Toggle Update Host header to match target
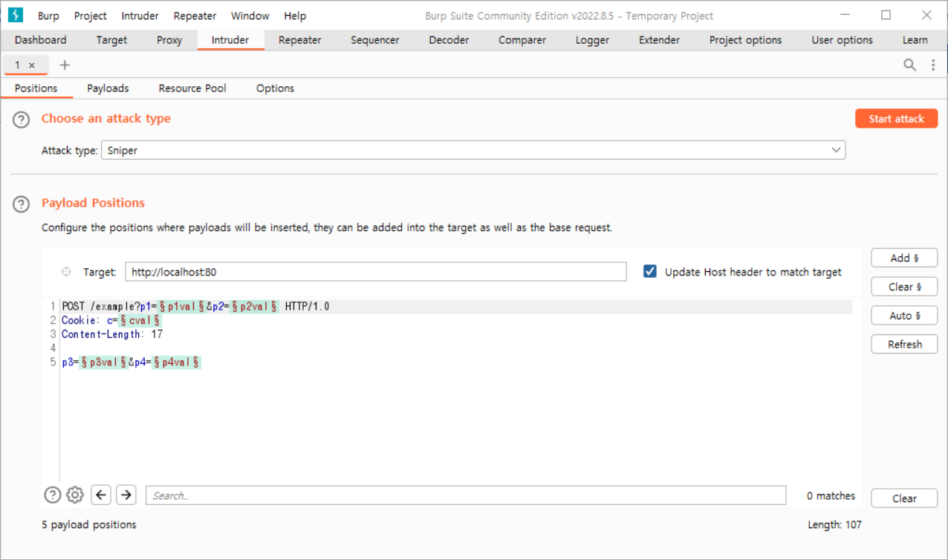 650,272
